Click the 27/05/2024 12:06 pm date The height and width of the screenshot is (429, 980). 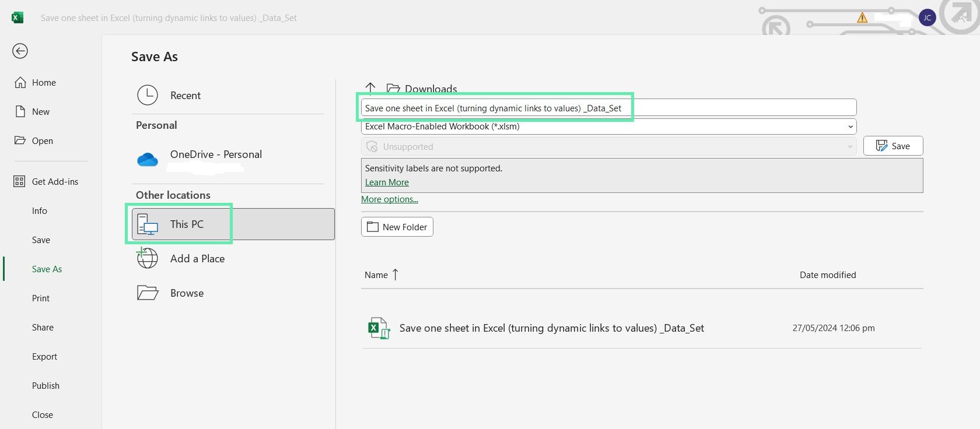coord(834,328)
